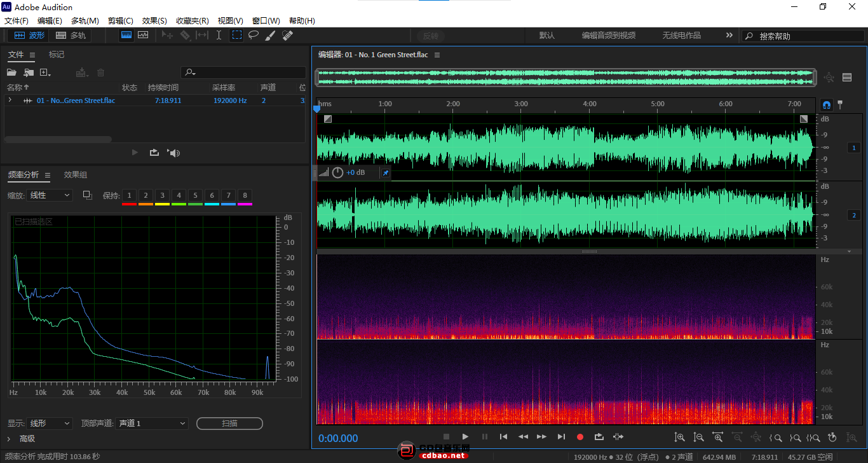868x463 pixels.
Task: Click zoom to selection icon
Action: pos(813,438)
